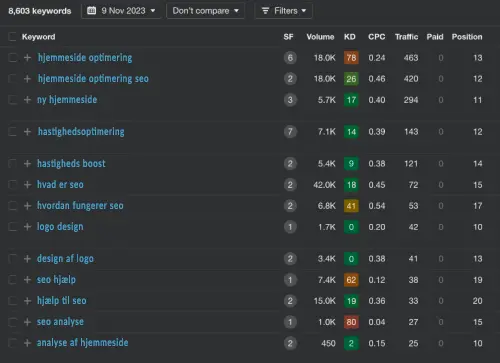
Task: Click the red KD 80 badge
Action: (x=351, y=322)
